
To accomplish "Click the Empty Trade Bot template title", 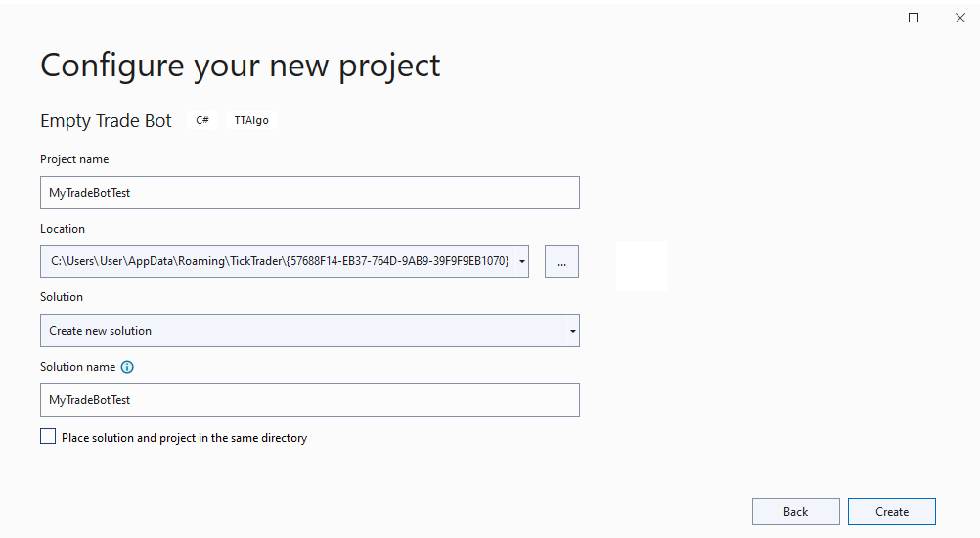I will [x=106, y=120].
